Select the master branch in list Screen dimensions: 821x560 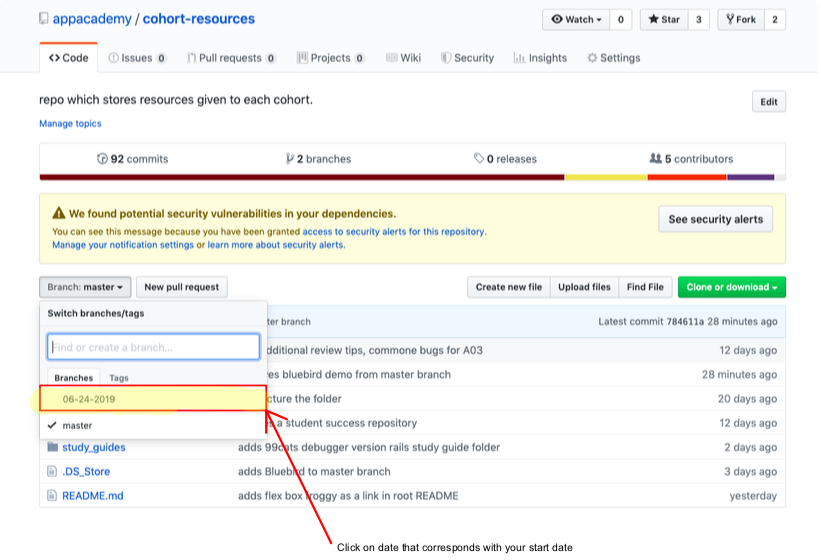tap(153, 425)
